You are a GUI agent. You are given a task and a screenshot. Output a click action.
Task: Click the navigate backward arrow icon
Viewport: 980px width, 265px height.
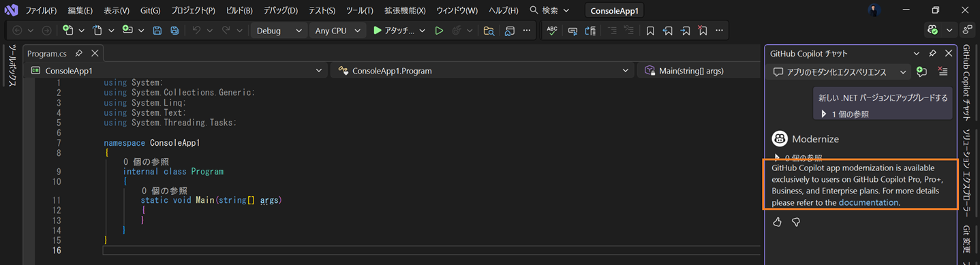(18, 31)
